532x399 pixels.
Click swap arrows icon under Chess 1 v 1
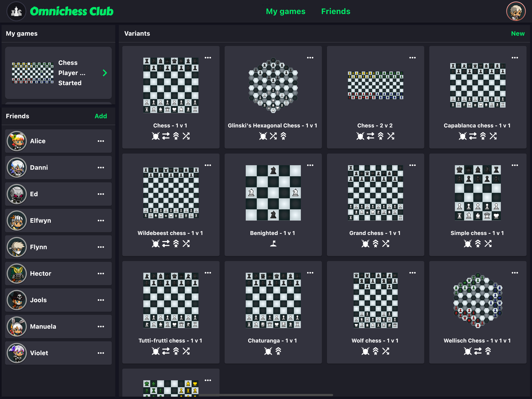pos(166,136)
